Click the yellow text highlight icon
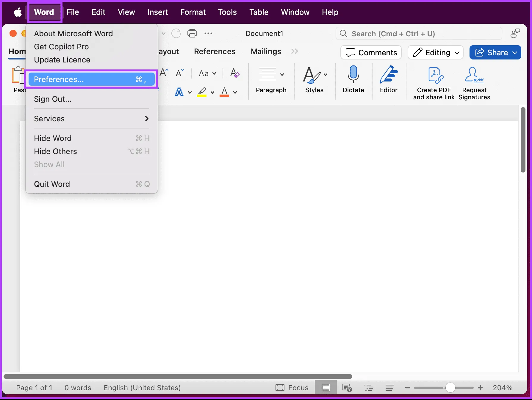This screenshot has height=400, width=532. (202, 92)
